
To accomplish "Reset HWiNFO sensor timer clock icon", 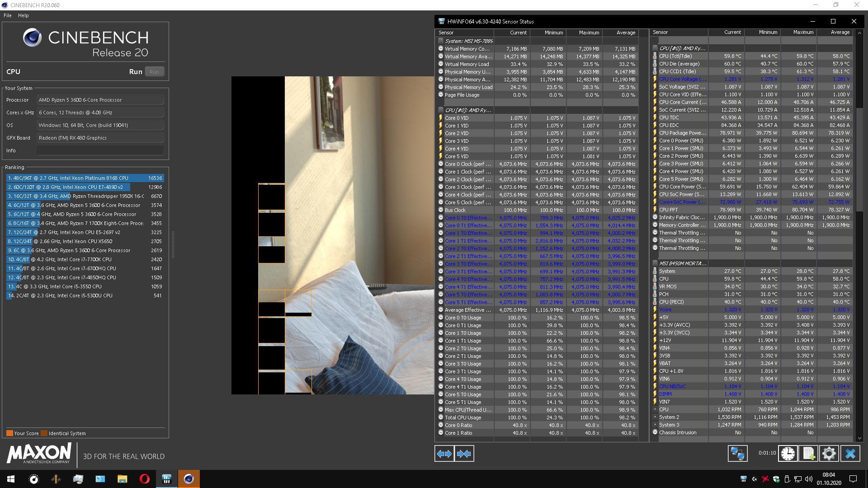I will click(x=788, y=454).
